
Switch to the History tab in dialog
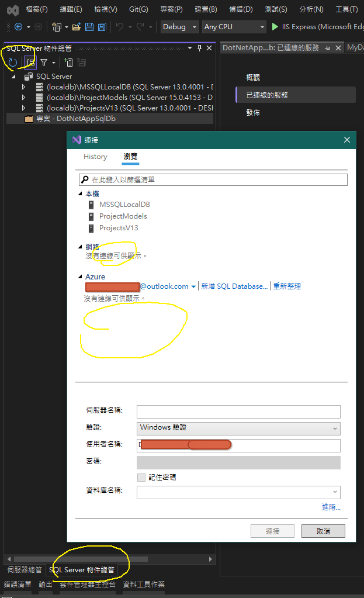point(95,157)
